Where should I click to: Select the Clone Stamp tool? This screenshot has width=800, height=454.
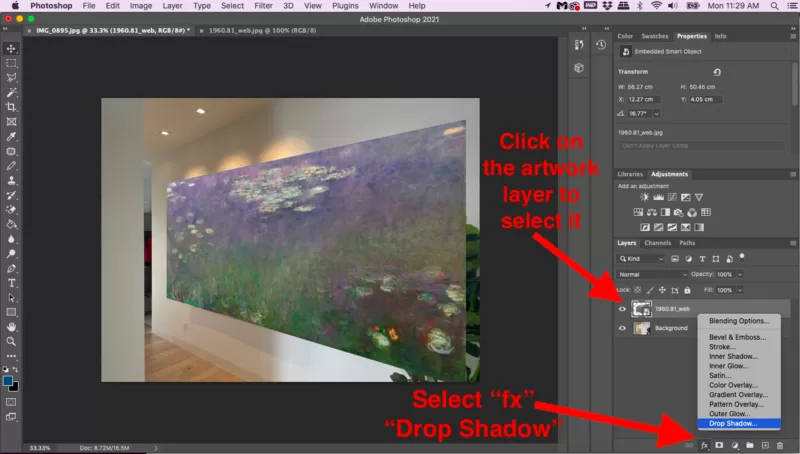tap(11, 181)
